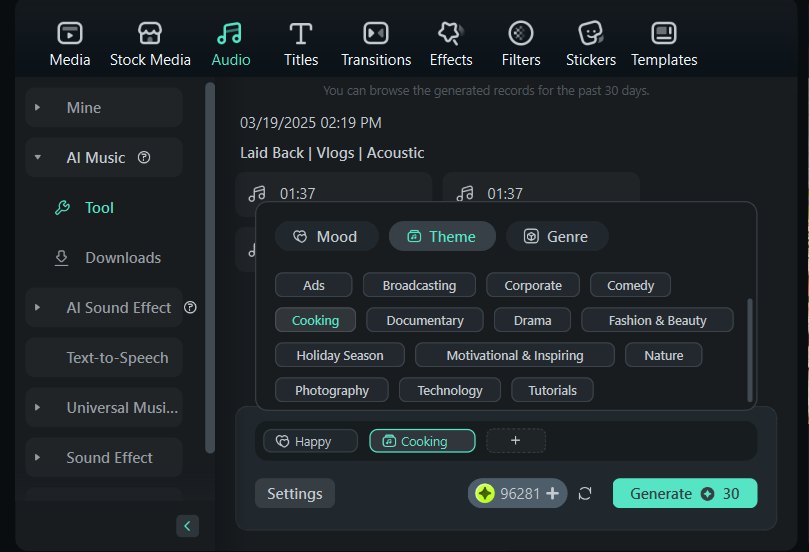Click the left sidebar scrollbar
This screenshot has height=552, width=809.
click(209, 268)
